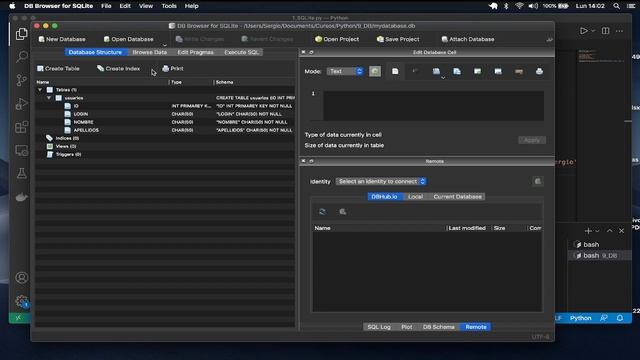Screen dimensions: 640x360
Task: Select the DBHub.io tab
Action: point(384,197)
